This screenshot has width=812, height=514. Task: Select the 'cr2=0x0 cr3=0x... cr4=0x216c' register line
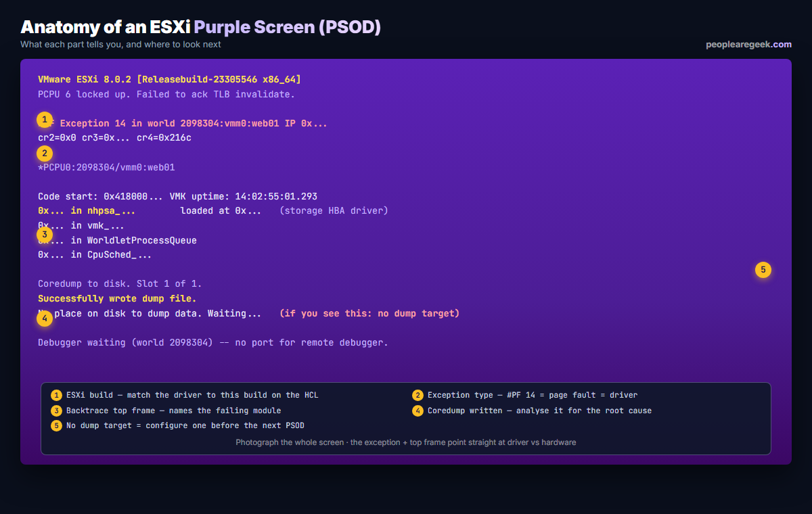114,138
